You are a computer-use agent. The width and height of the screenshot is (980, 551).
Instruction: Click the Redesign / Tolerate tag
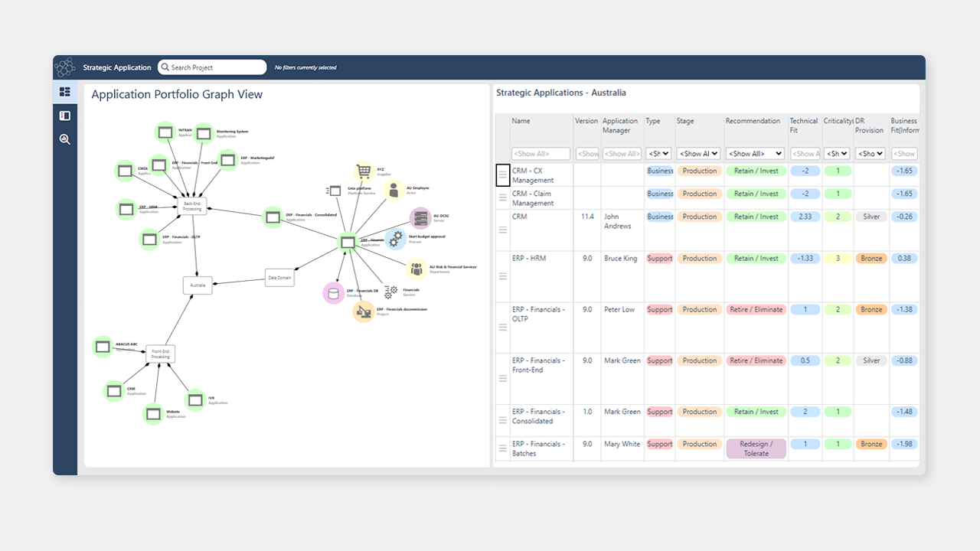pos(756,448)
